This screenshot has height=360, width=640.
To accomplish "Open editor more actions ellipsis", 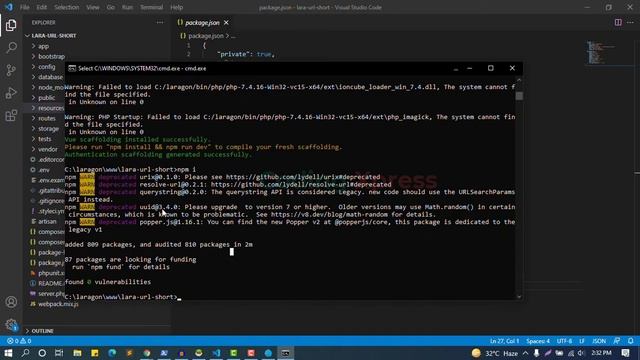I will (630, 22).
